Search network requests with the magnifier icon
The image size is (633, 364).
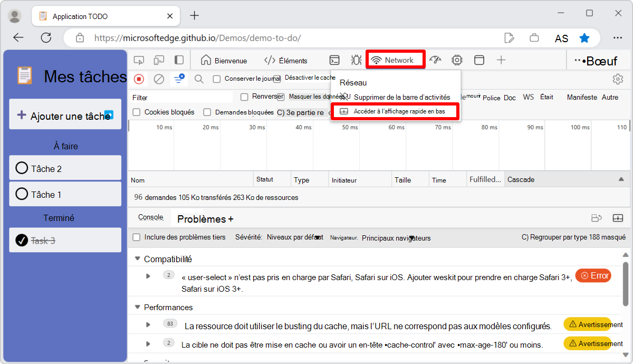198,79
